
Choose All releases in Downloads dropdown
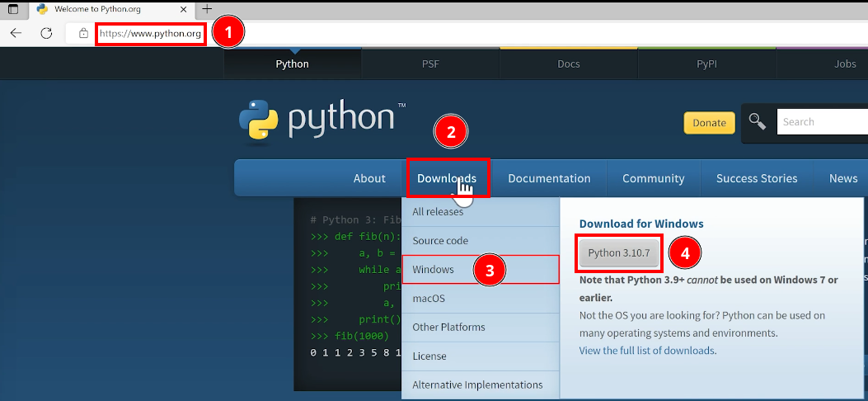click(481, 211)
